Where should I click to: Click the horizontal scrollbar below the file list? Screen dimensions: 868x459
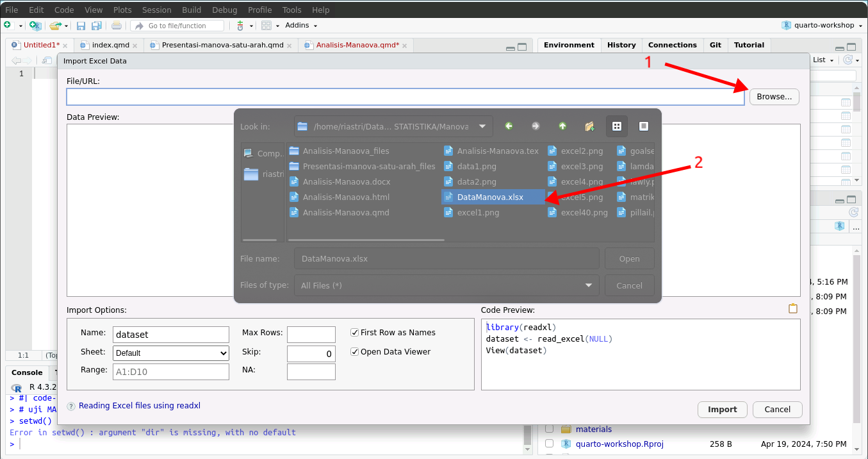[x=366, y=240]
